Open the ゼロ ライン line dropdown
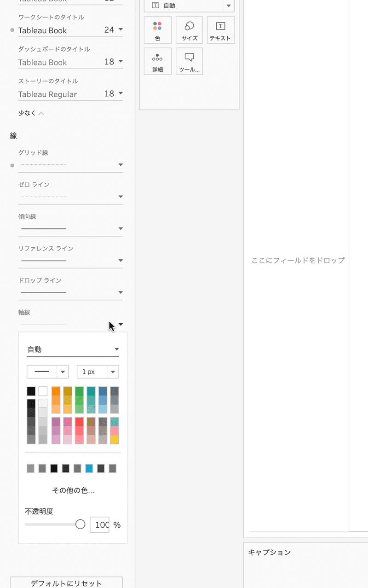 (121, 197)
